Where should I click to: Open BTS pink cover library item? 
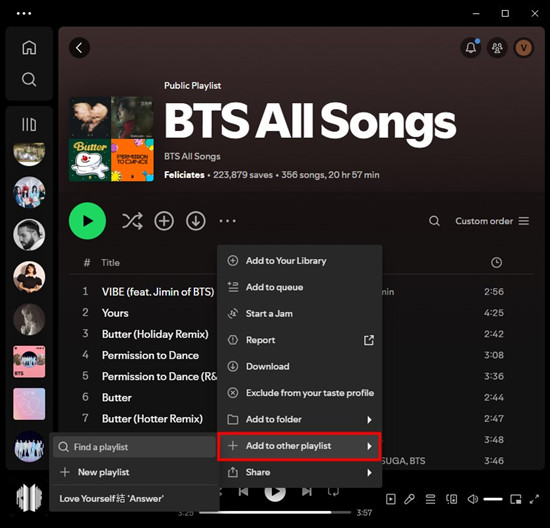pyautogui.click(x=29, y=362)
